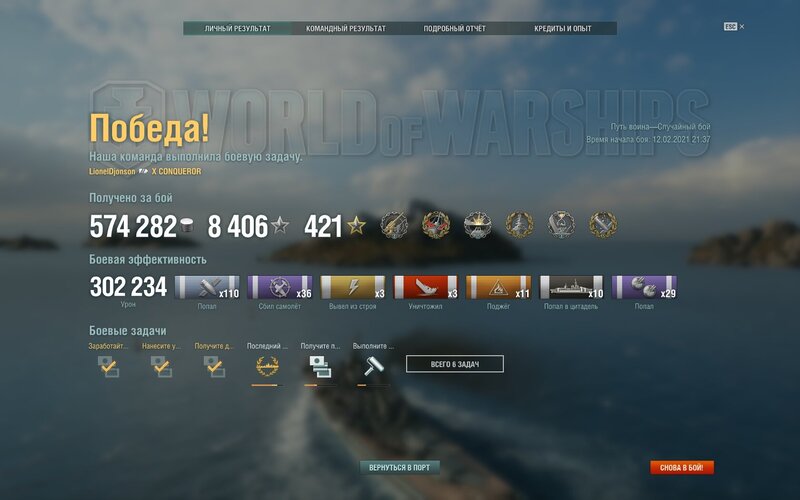
Task: Close the results screen with ESC
Action: click(x=734, y=27)
